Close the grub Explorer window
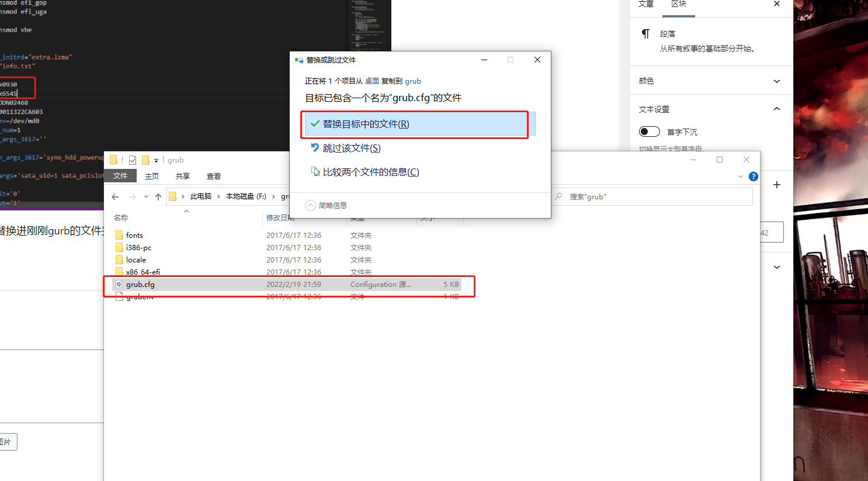Screen dimensions: 868x481 pos(747,160)
